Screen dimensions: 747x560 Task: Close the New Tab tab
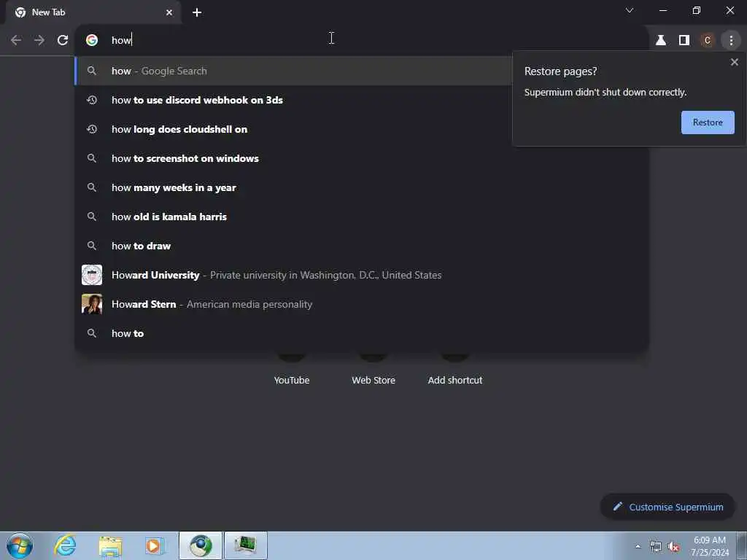tap(169, 12)
